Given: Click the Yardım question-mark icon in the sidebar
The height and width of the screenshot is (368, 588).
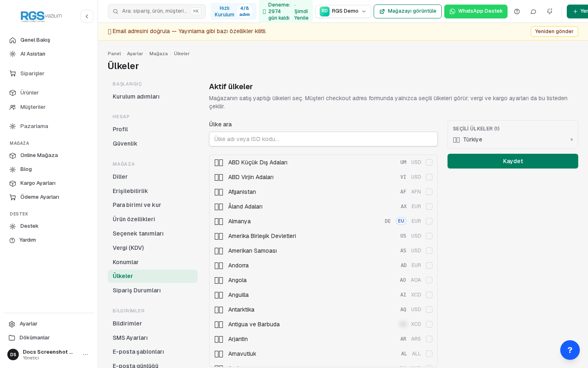Looking at the screenshot, I should 12,240.
